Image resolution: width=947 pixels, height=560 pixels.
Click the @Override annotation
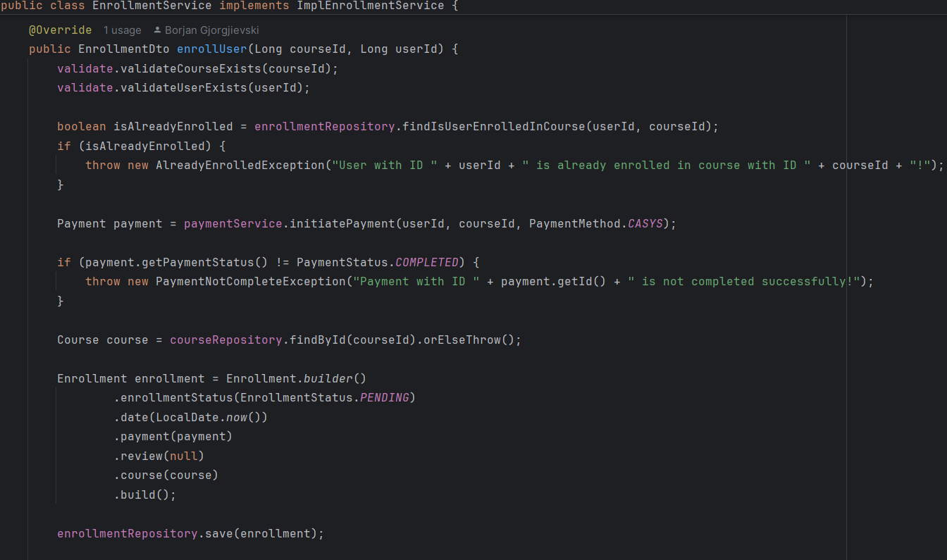(60, 30)
